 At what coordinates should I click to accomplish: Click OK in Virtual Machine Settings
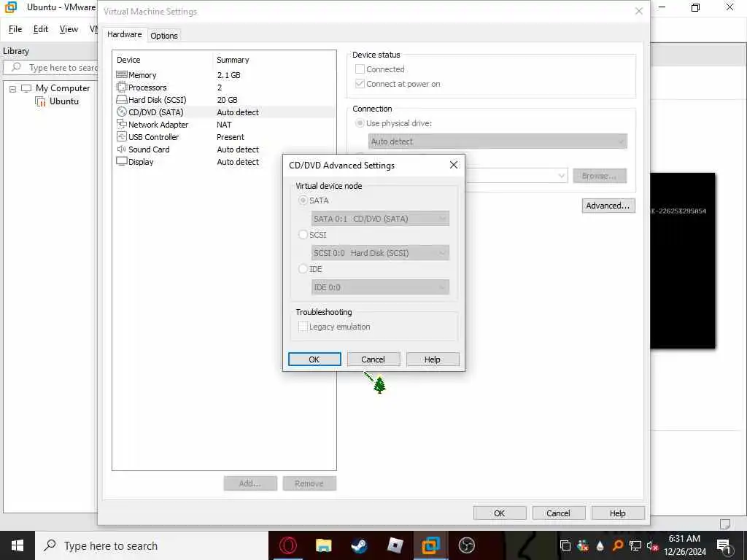click(499, 513)
